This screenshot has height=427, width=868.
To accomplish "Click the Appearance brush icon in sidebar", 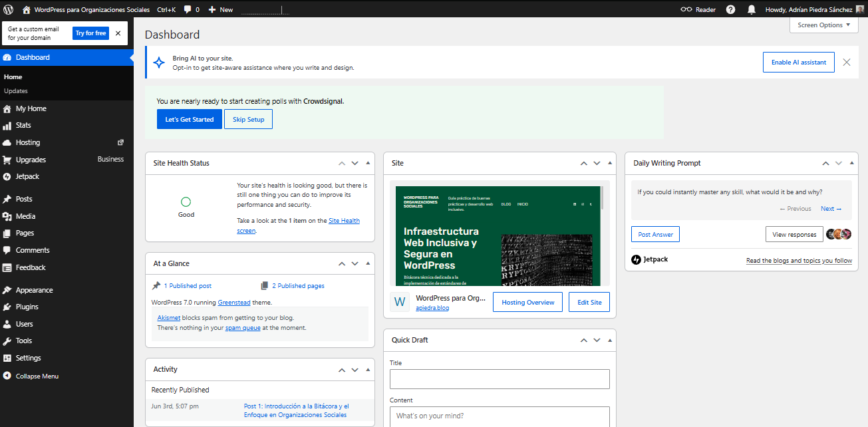I will (x=7, y=290).
